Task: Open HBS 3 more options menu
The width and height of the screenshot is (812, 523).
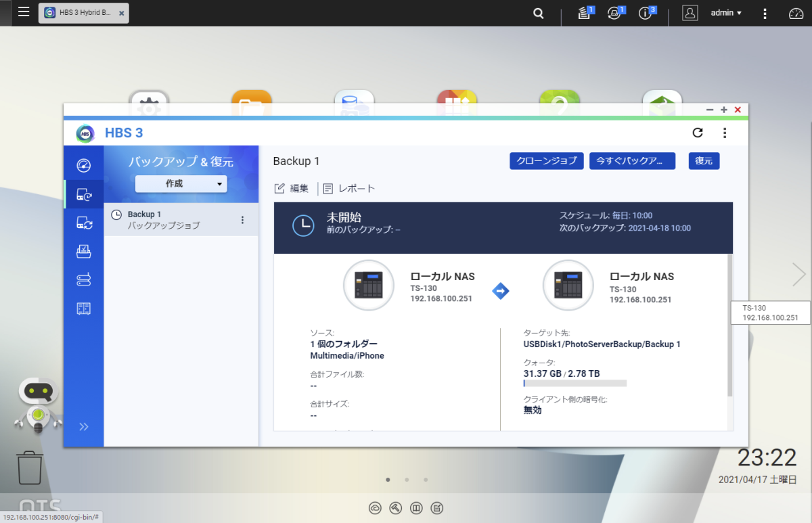Action: tap(725, 133)
